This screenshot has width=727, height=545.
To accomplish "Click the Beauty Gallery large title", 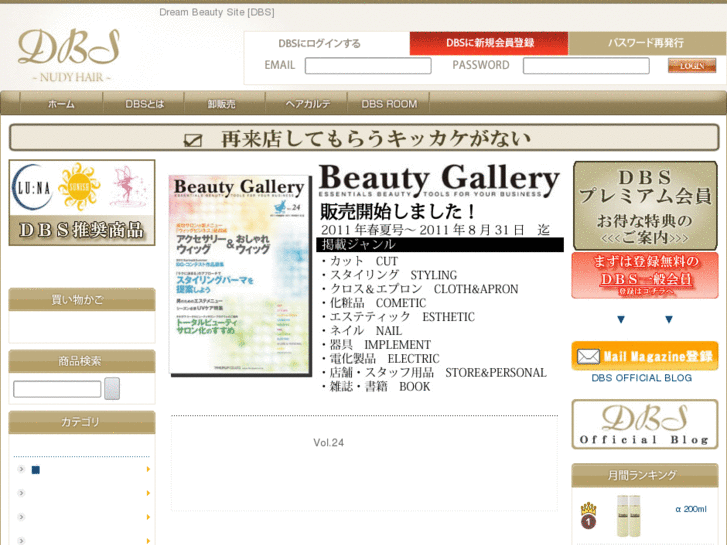I will pyautogui.click(x=440, y=180).
